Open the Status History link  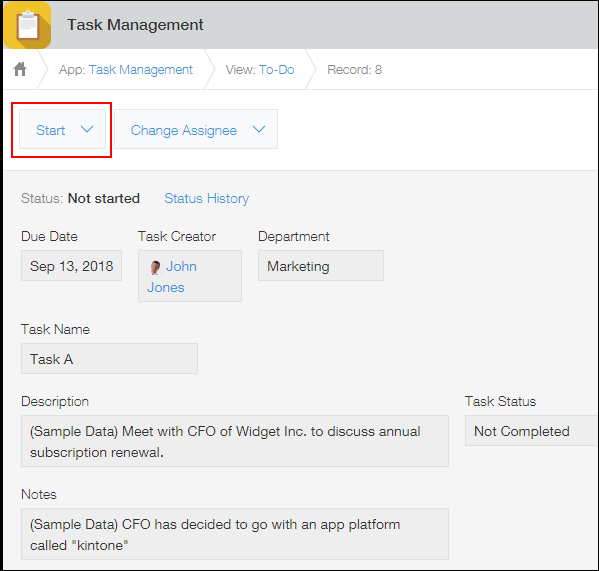point(207,199)
